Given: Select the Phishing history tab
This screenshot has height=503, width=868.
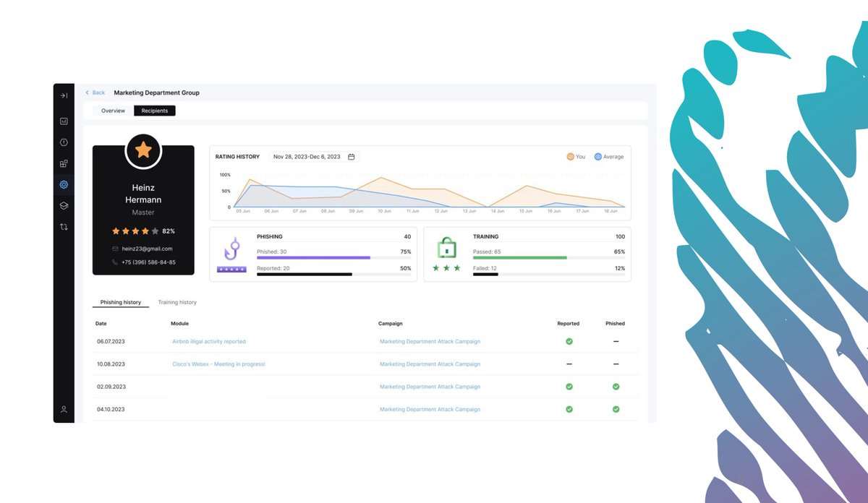Looking at the screenshot, I should (121, 302).
